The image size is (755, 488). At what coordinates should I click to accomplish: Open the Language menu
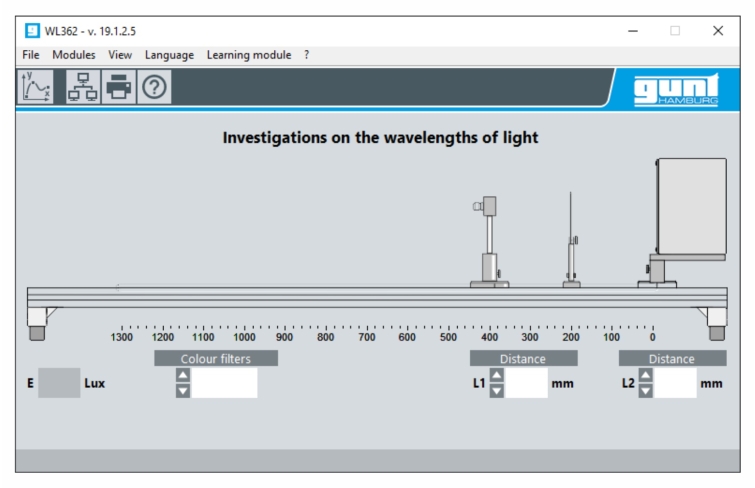[169, 55]
